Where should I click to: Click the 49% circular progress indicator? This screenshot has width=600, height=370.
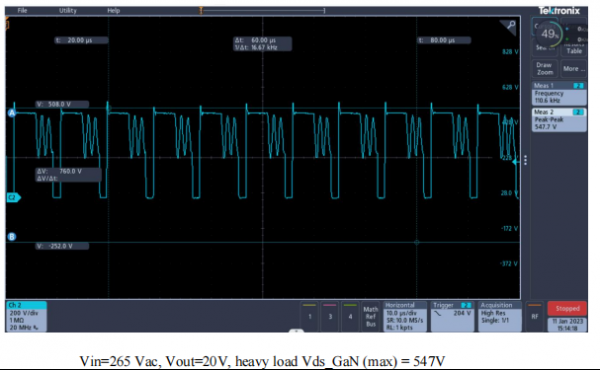pyautogui.click(x=549, y=34)
